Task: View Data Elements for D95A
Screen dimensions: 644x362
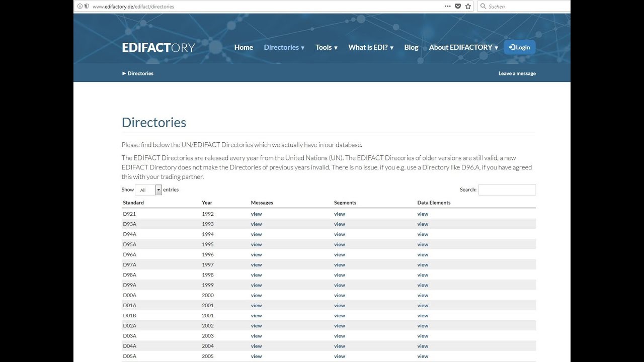Action: click(x=423, y=244)
